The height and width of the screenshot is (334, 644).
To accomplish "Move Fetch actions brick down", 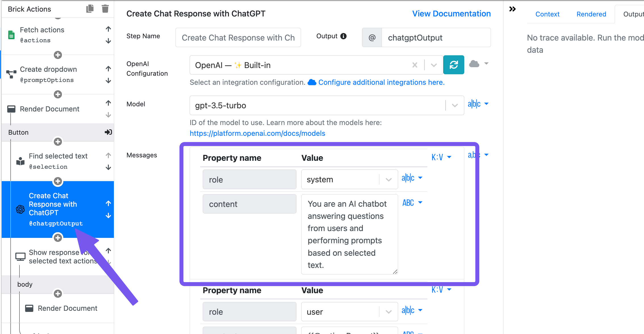I will tap(108, 41).
